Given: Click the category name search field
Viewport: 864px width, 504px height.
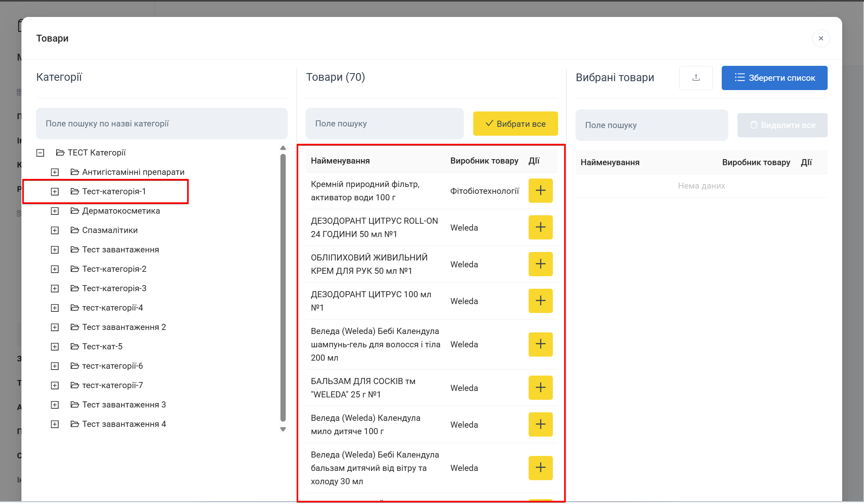Looking at the screenshot, I should click(162, 124).
